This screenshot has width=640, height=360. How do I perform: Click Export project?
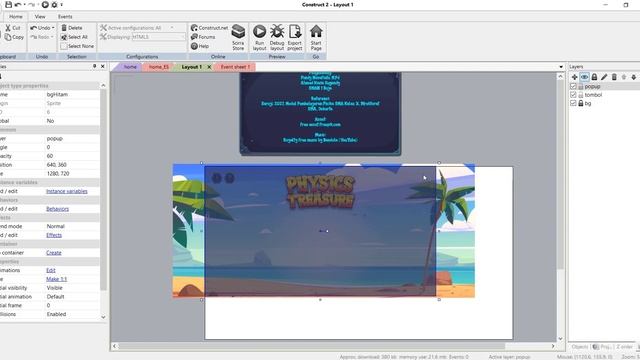[x=295, y=38]
